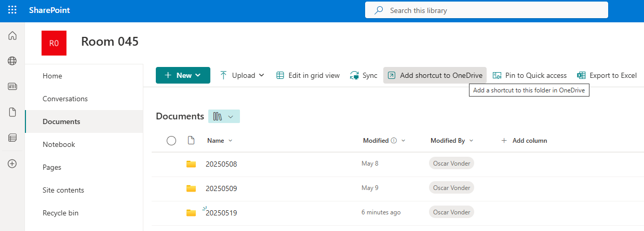The width and height of the screenshot is (644, 231).
Task: Click the Upload arrow icon
Action: click(x=223, y=75)
